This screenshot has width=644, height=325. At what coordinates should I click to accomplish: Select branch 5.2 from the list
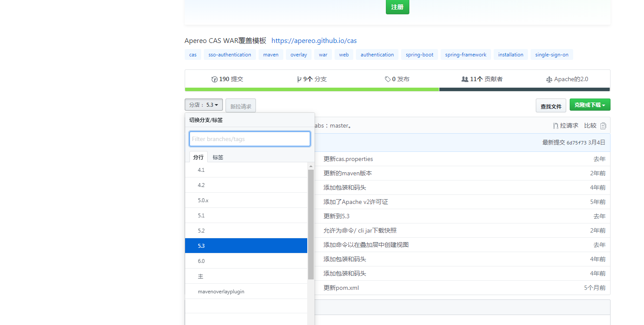[246, 230]
